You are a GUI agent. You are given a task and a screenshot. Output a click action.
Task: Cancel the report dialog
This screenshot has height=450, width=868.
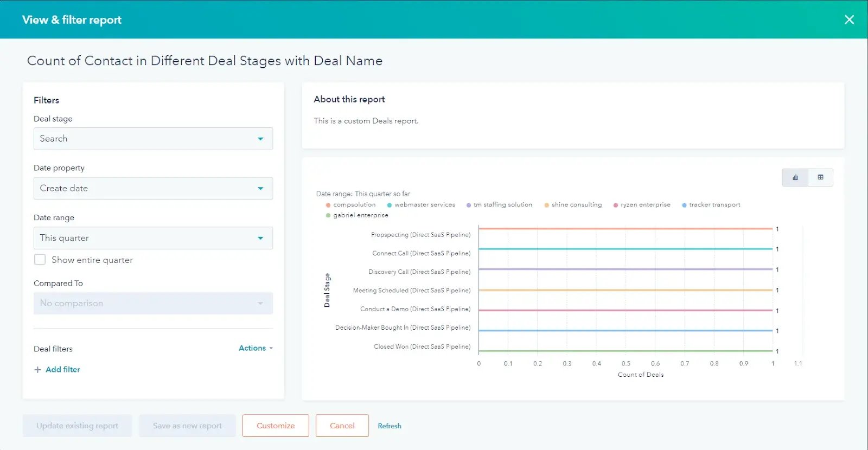click(342, 426)
